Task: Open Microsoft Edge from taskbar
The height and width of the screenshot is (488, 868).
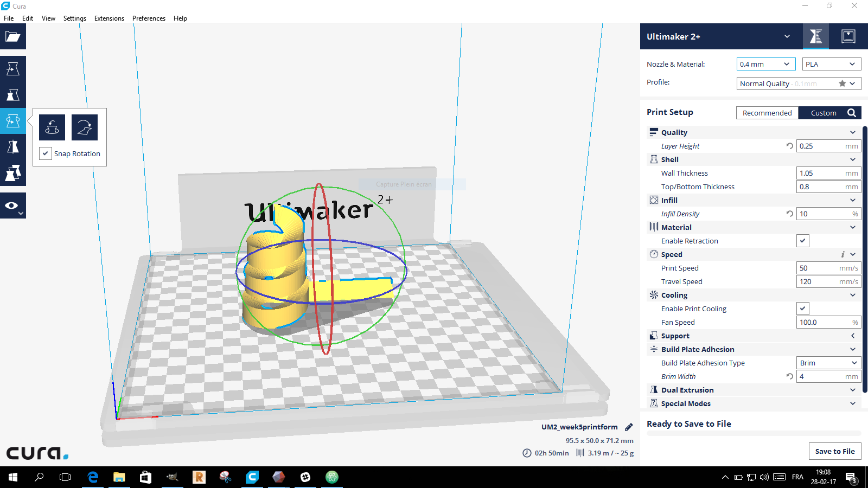Action: (x=93, y=477)
